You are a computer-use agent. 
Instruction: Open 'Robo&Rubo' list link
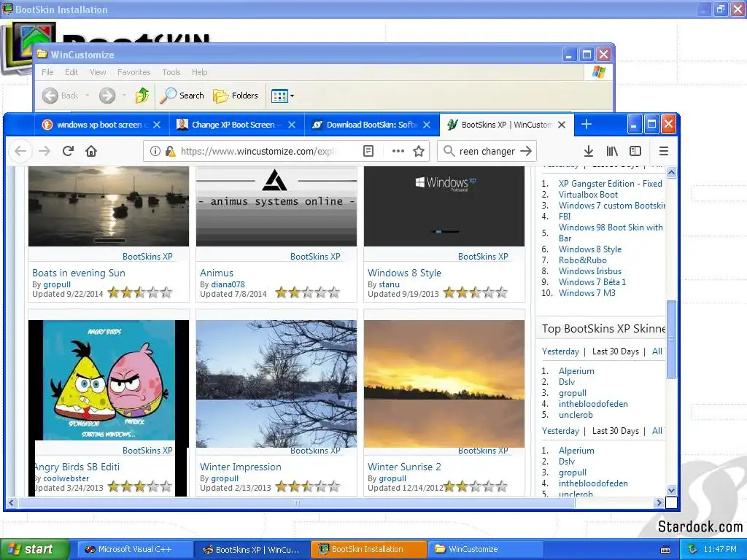click(583, 260)
